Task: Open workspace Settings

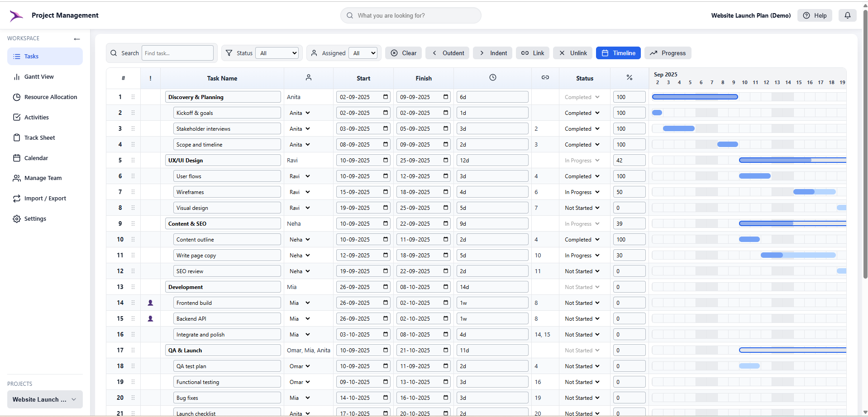Action: coord(35,218)
